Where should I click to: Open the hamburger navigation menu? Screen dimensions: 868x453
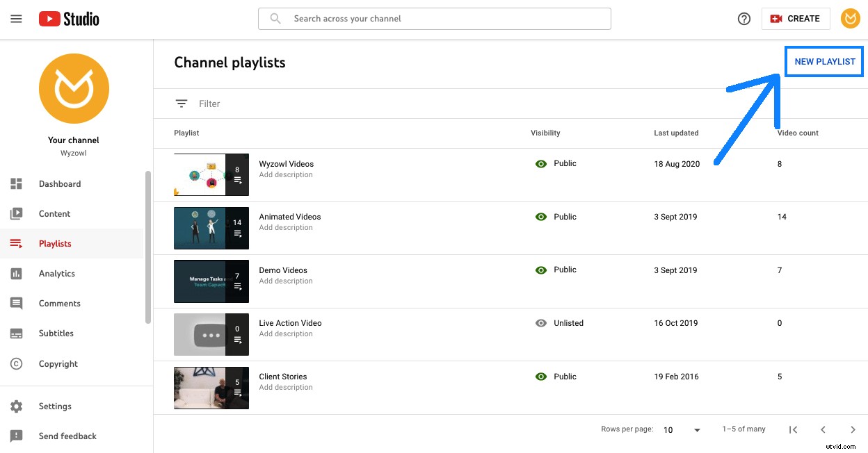(x=16, y=19)
